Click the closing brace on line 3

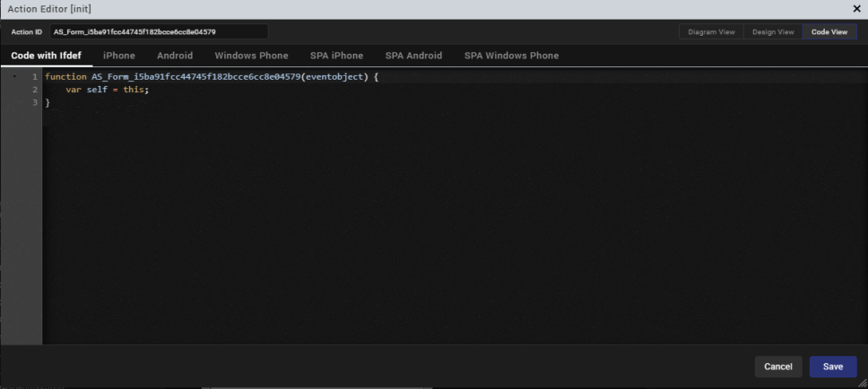[48, 103]
